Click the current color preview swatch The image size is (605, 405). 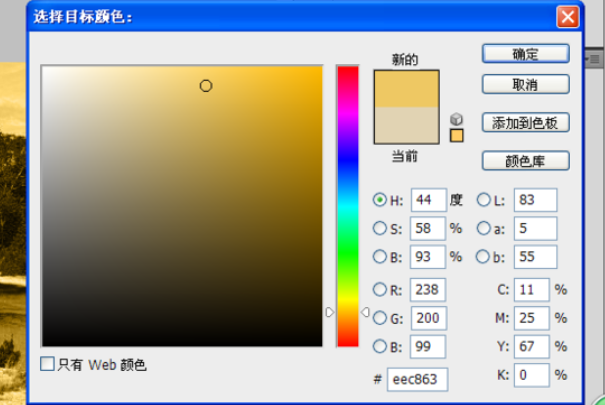pos(406,125)
